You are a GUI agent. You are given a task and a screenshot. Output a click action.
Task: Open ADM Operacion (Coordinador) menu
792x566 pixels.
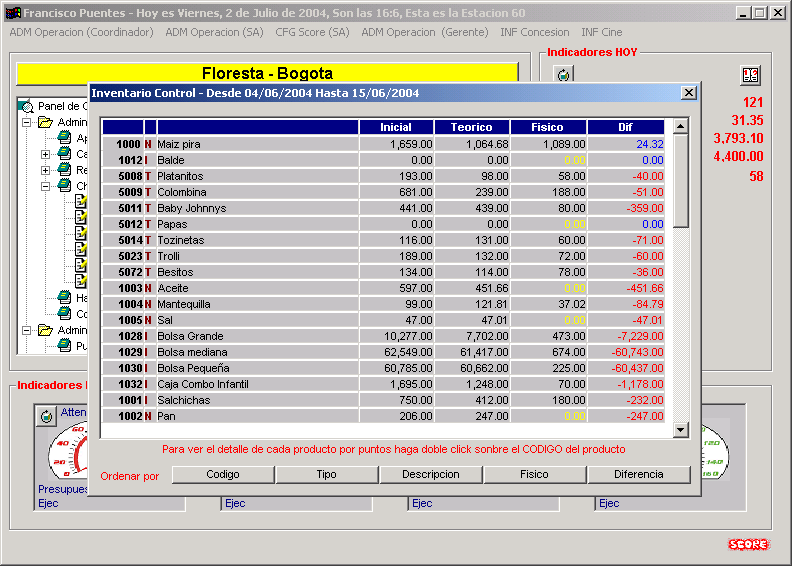coord(81,32)
